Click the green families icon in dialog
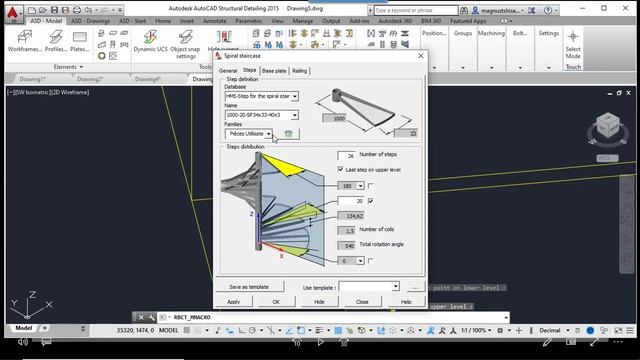 [x=289, y=133]
